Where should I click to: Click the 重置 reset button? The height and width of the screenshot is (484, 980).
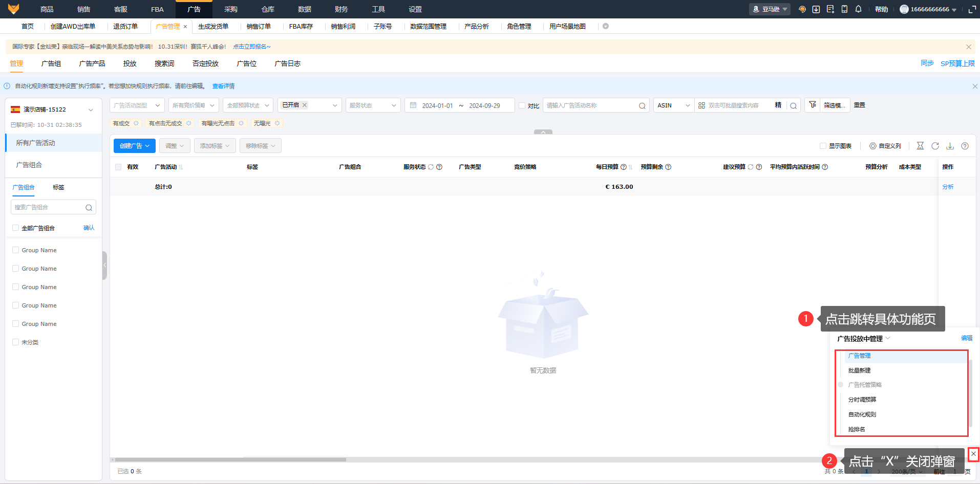click(860, 105)
